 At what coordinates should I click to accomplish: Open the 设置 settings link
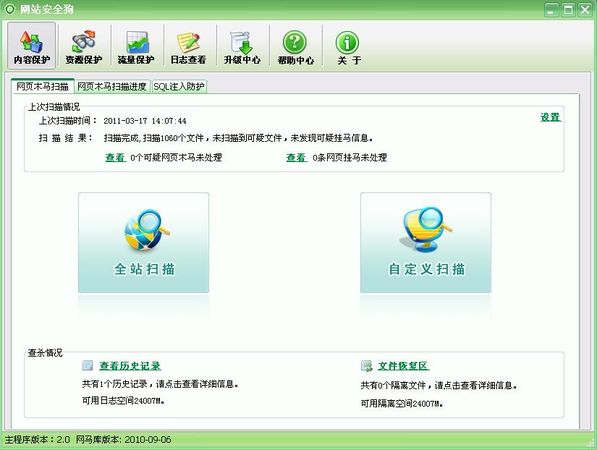click(x=550, y=117)
